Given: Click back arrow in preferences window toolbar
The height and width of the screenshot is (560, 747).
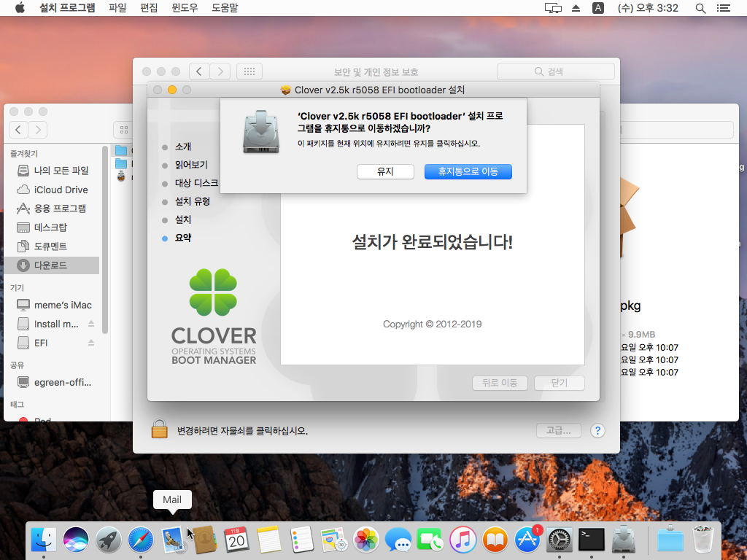Looking at the screenshot, I should 199,71.
